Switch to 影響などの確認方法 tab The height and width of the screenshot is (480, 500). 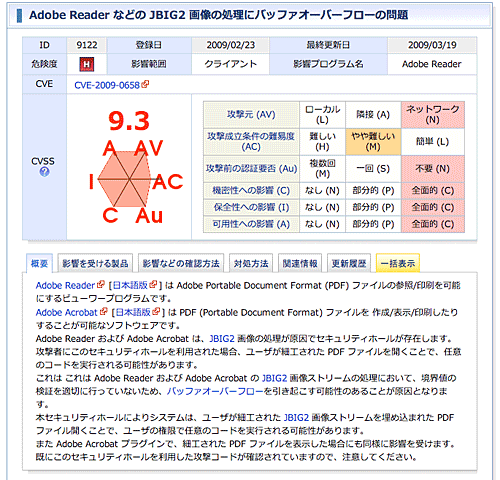coord(181,264)
